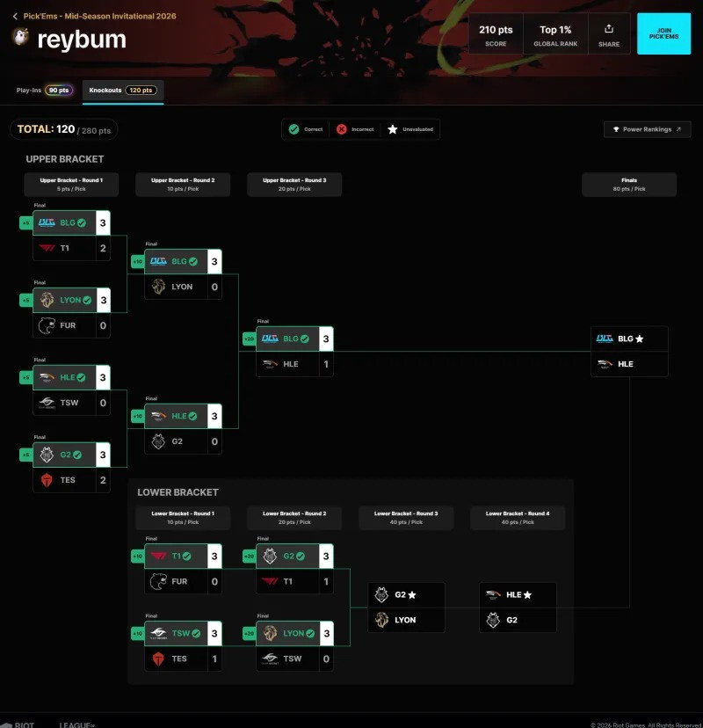
Task: Click the BLG logo in BLG vs T1
Action: [x=47, y=222]
